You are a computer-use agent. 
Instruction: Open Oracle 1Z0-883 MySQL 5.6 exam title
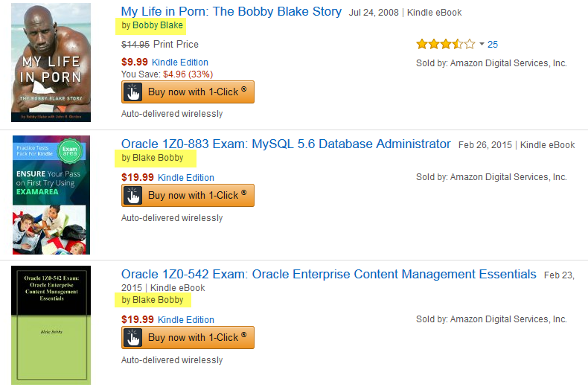click(x=286, y=144)
